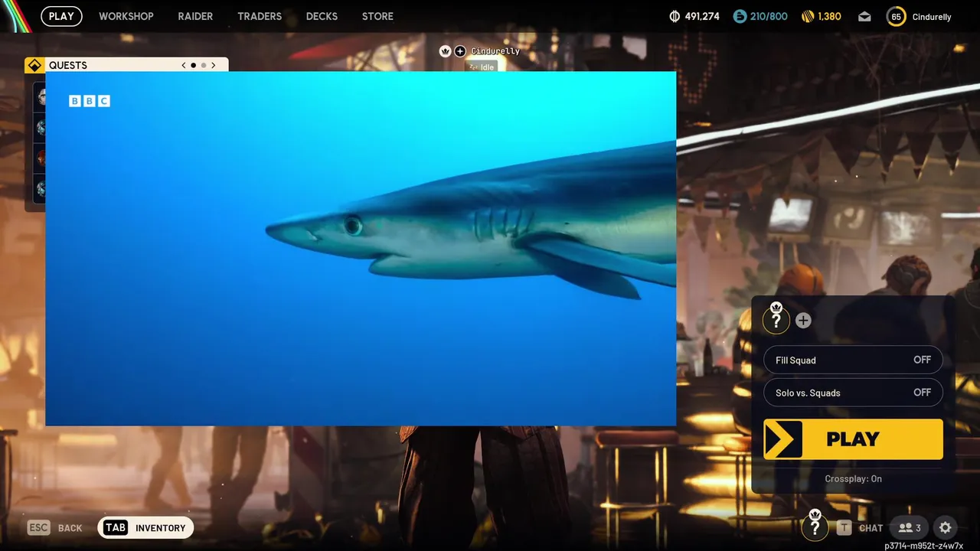Image resolution: width=980 pixels, height=551 pixels.
Task: Click the BBC logo on the video overlay
Action: tap(90, 101)
